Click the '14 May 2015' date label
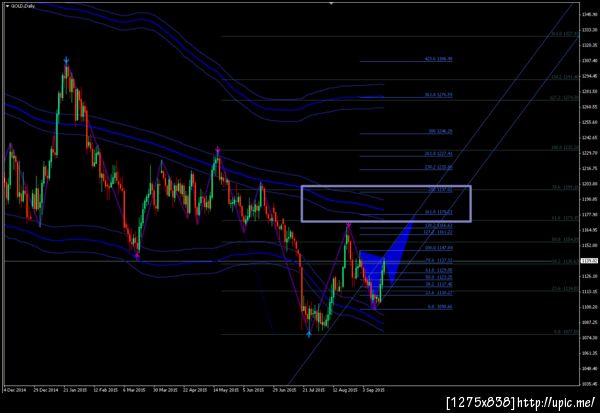Viewport: 600px width, 413px height. pos(226,390)
